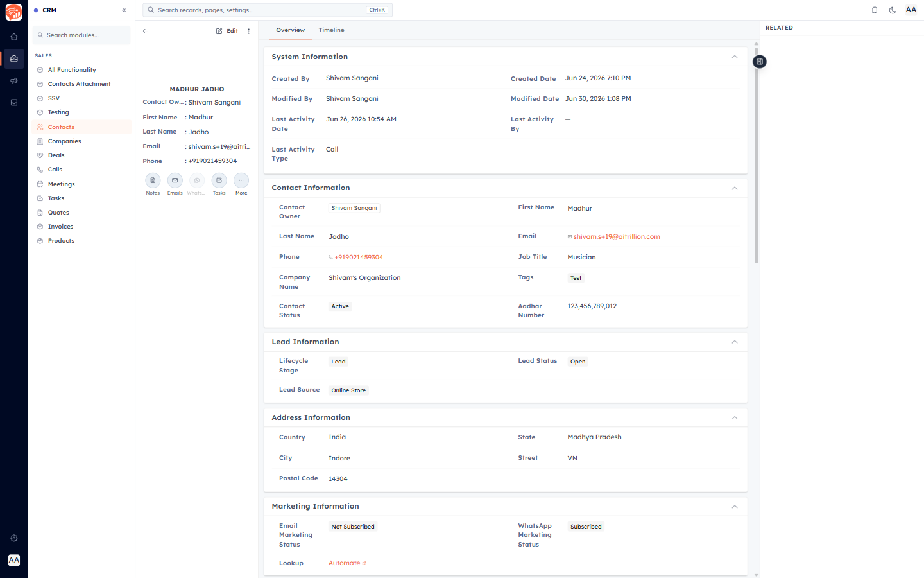Click the Open lead status badge
This screenshot has width=924, height=578.
click(577, 362)
